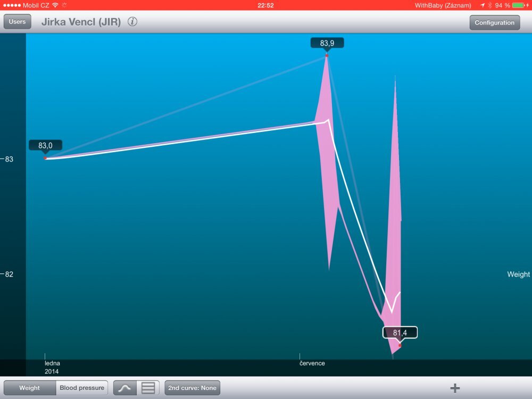Tap the 83,9 peak data label
Screen dimensions: 532x399
327,43
